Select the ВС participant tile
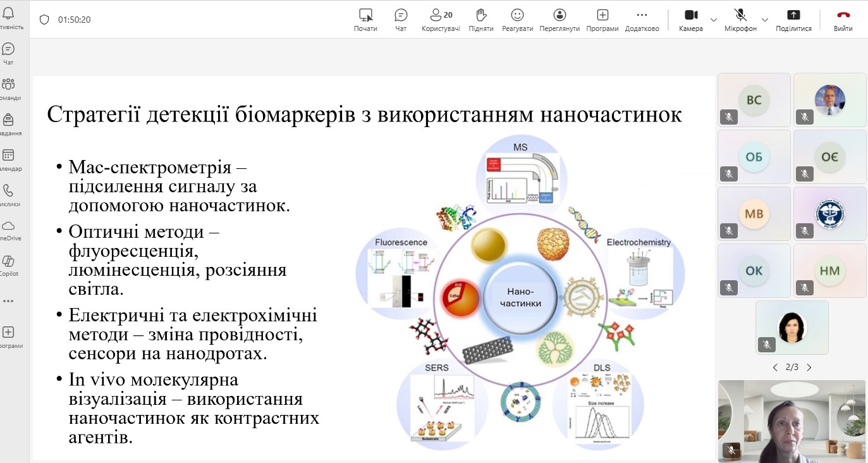Screen dimensions: 868x463 754,100
